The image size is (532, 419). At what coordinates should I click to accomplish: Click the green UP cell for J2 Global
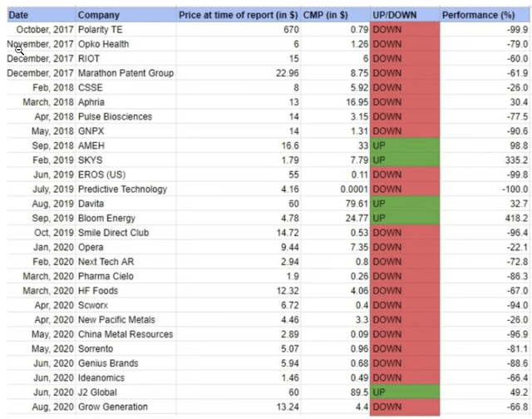pos(405,392)
